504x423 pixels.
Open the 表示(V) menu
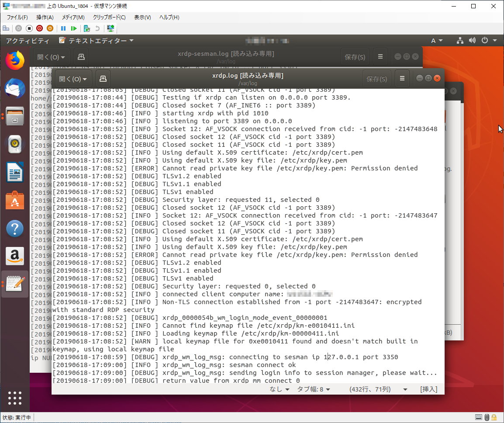[x=142, y=17]
